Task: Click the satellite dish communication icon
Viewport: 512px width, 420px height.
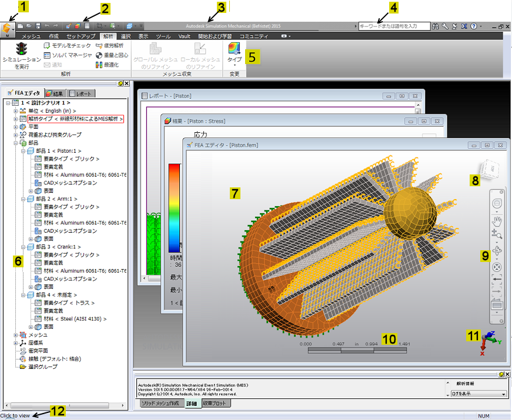Action: coord(454,26)
